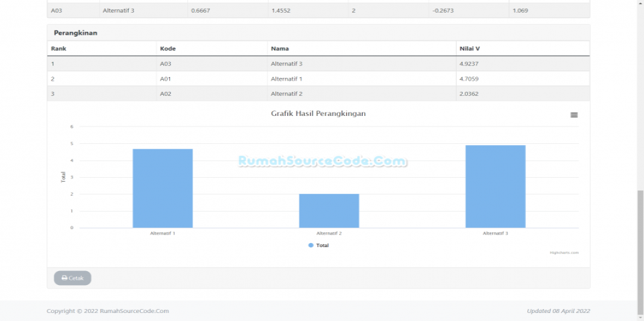Click the A03 code in ranking table

165,64
